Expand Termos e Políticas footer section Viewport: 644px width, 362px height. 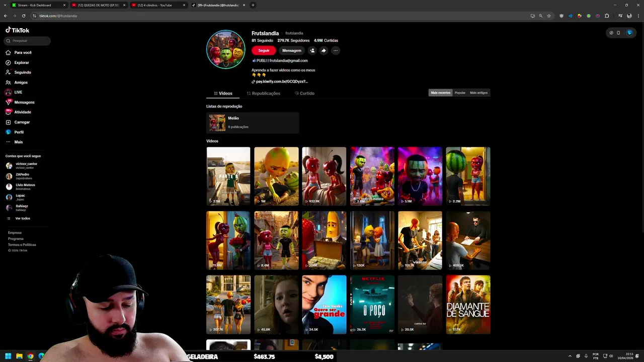point(22,245)
